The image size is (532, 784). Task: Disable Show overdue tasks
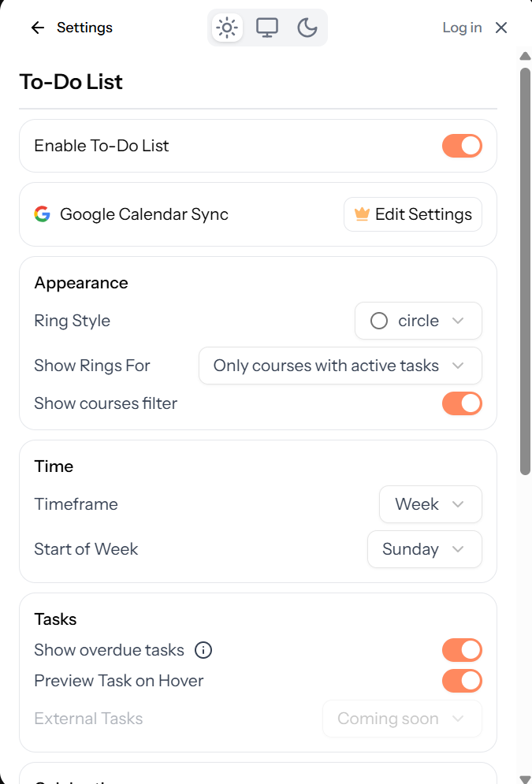point(462,650)
